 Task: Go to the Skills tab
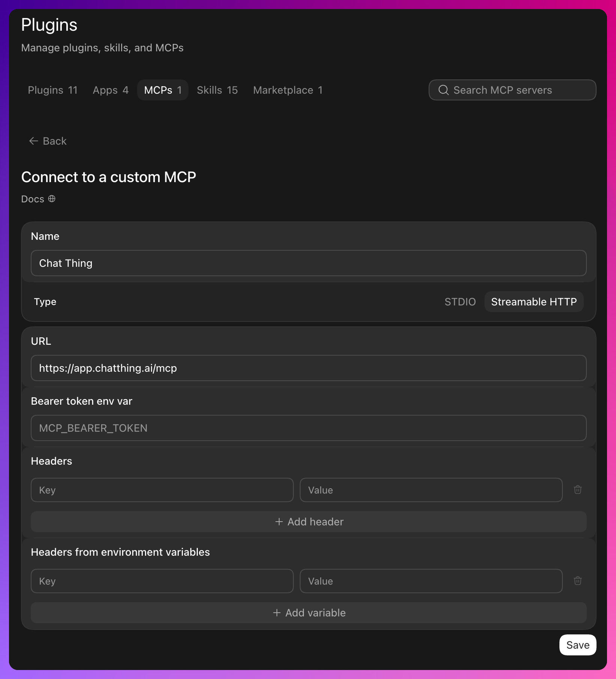217,90
